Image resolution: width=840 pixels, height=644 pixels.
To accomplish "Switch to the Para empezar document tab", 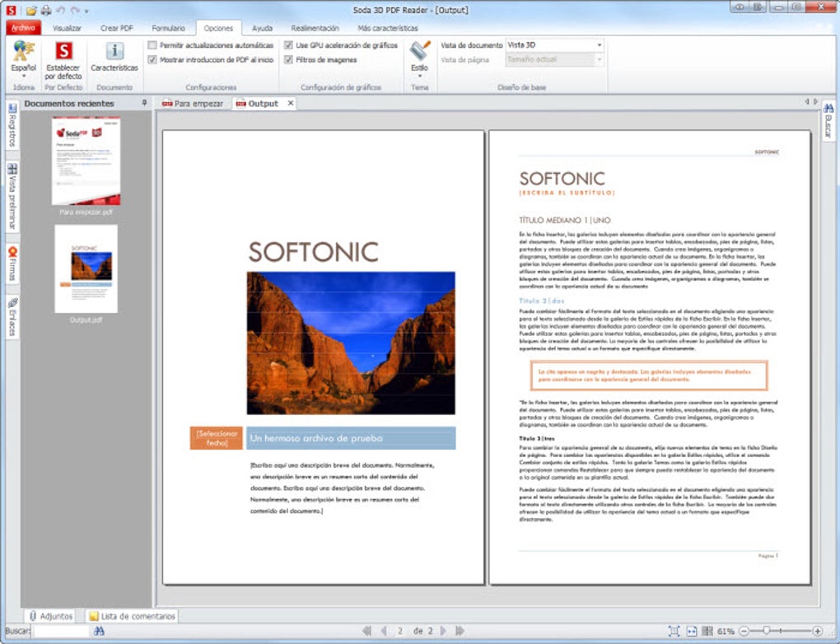I will click(x=193, y=104).
